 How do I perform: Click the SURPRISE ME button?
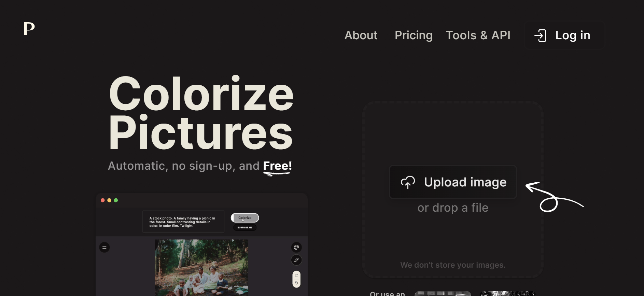(245, 227)
